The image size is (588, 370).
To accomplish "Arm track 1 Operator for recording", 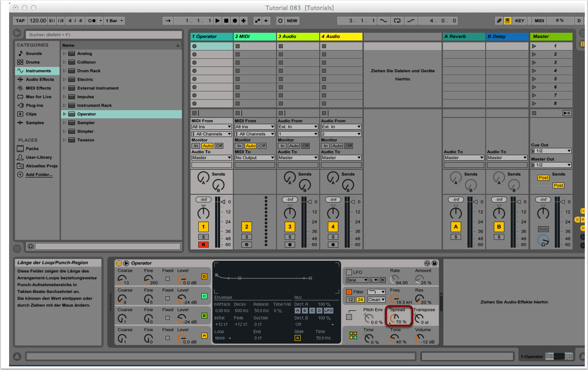I will pos(203,245).
